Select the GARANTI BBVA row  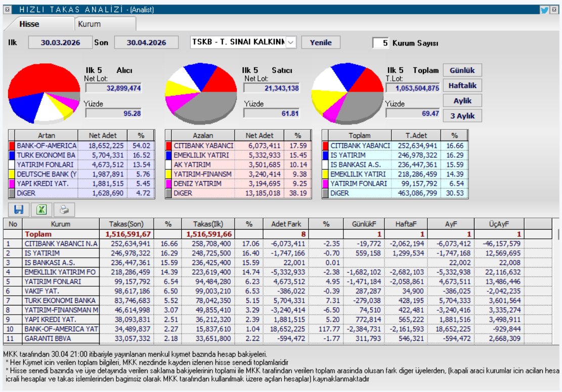(x=278, y=338)
